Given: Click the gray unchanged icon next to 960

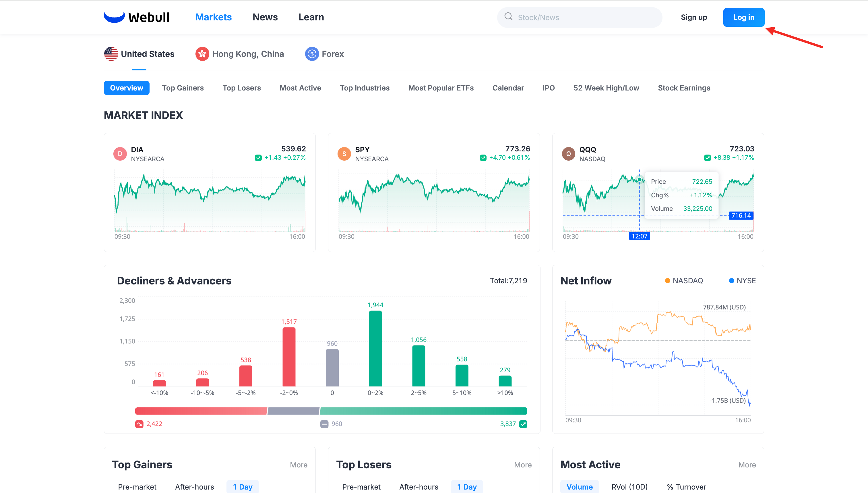Looking at the screenshot, I should 324,424.
